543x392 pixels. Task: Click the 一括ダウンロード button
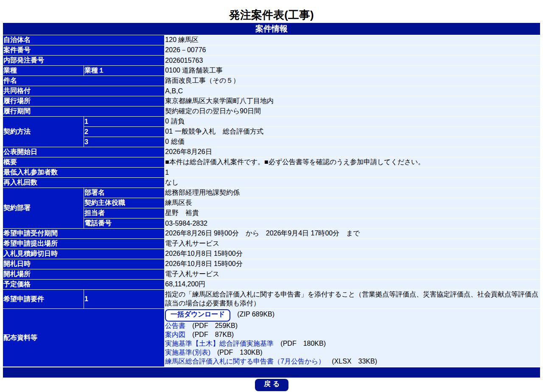pos(197,315)
